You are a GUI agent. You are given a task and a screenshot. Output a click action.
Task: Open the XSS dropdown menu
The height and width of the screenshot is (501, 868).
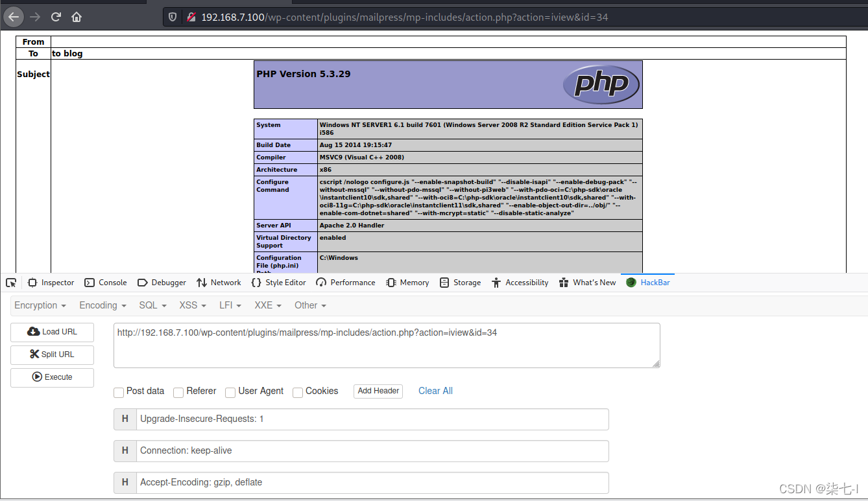point(193,305)
